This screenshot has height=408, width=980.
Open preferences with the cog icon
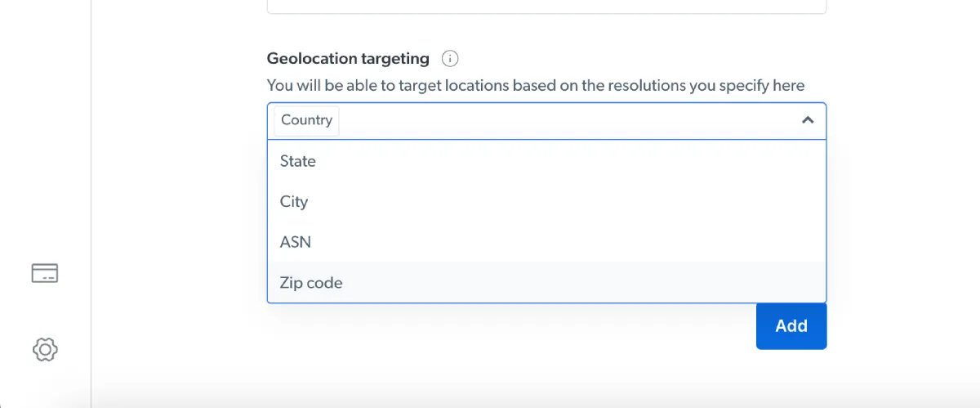click(x=45, y=350)
